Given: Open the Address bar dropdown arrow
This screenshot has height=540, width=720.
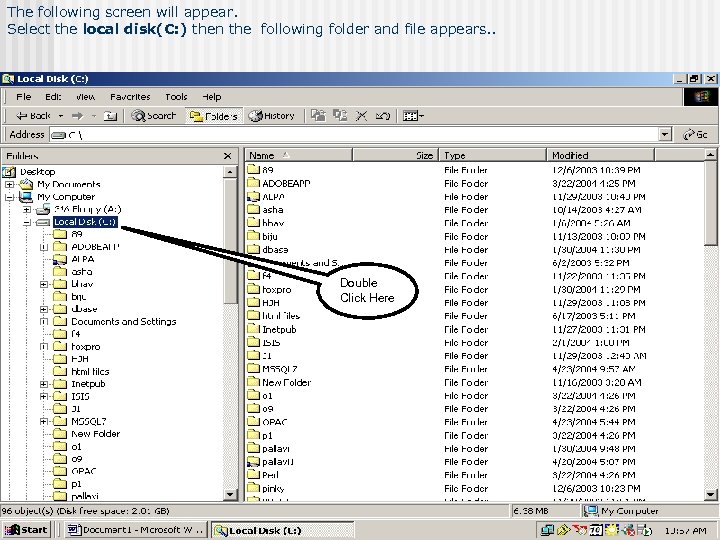Looking at the screenshot, I should click(664, 135).
